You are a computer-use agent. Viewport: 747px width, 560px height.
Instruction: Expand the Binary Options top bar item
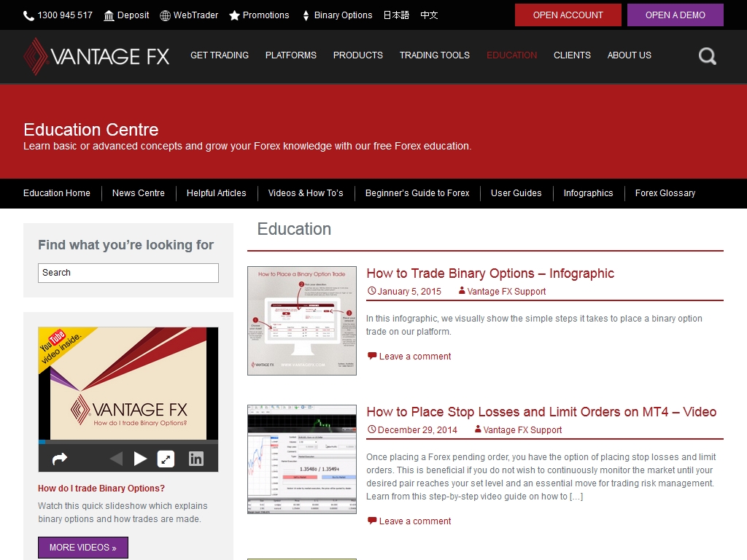click(337, 15)
